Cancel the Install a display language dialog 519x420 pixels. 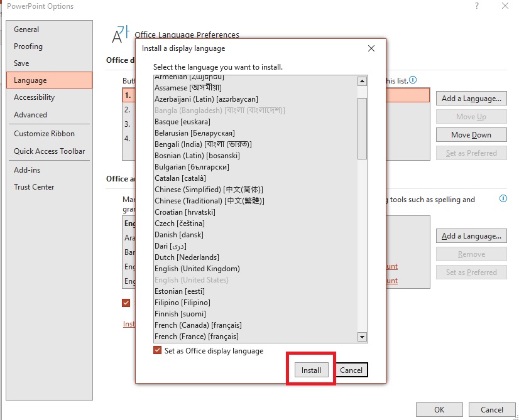pos(351,370)
